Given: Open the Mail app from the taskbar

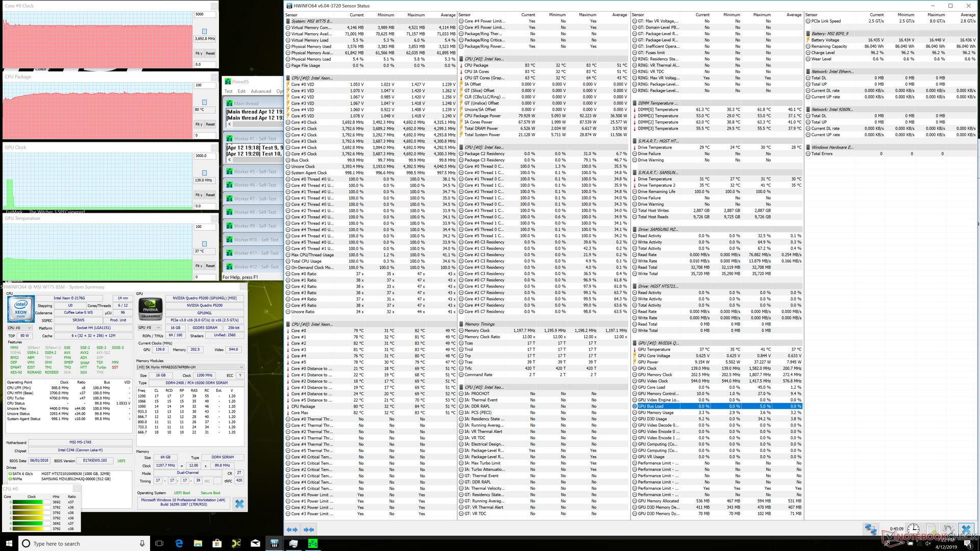Looking at the screenshot, I should (255, 543).
